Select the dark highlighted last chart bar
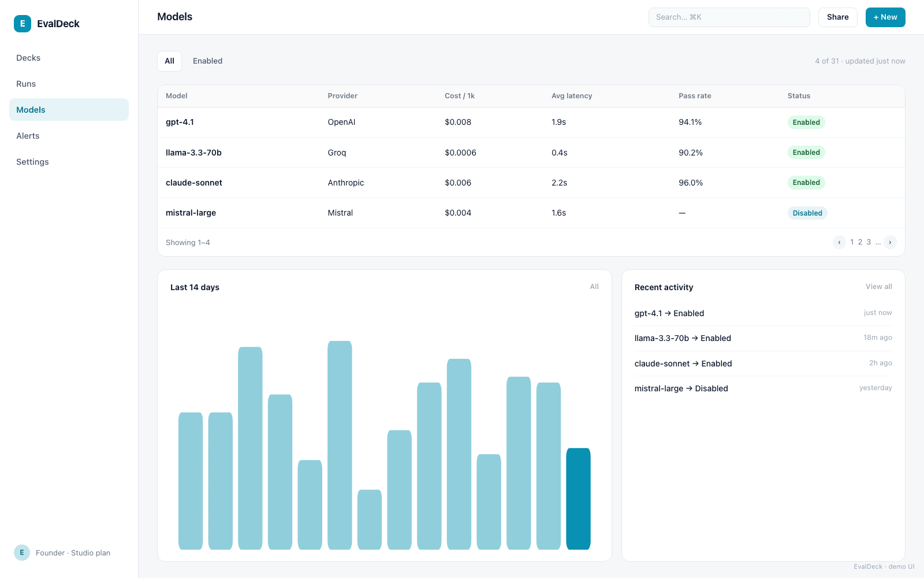This screenshot has width=924, height=578. point(578,499)
